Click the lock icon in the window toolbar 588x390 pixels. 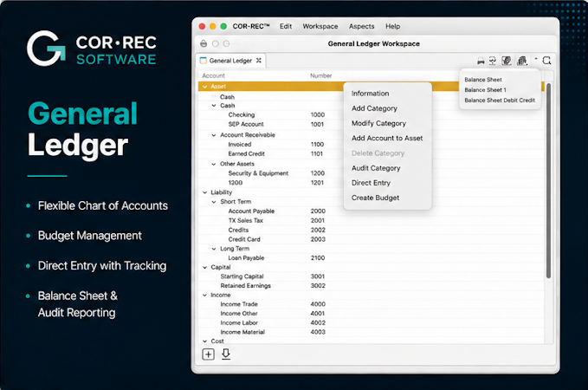204,43
